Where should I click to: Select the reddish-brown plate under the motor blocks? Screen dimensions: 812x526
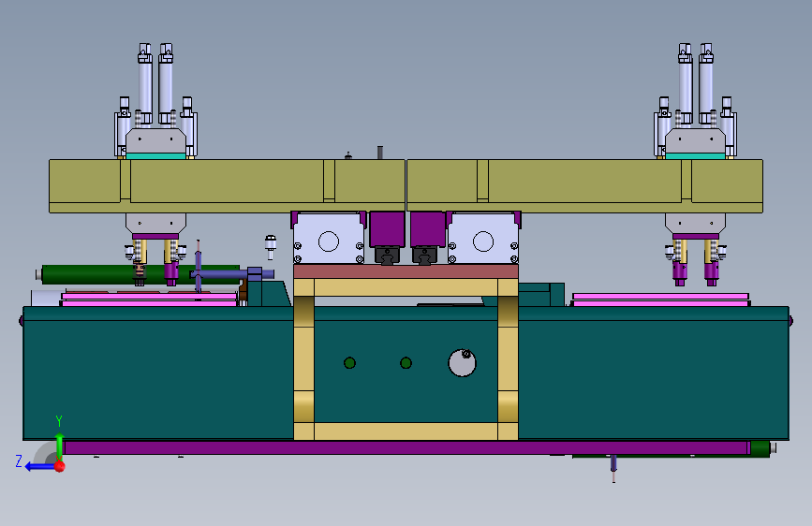(406, 271)
